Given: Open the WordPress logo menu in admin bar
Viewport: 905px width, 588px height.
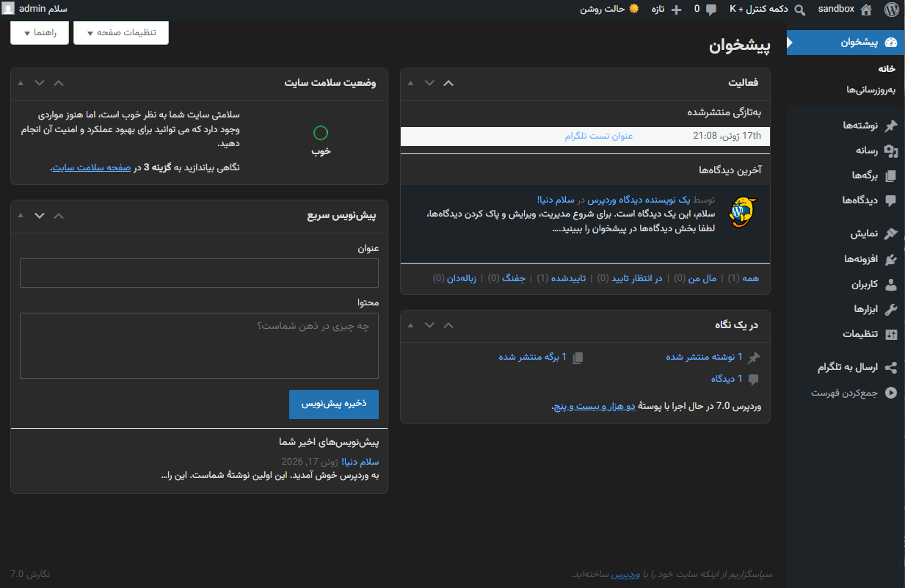Looking at the screenshot, I should (x=891, y=10).
